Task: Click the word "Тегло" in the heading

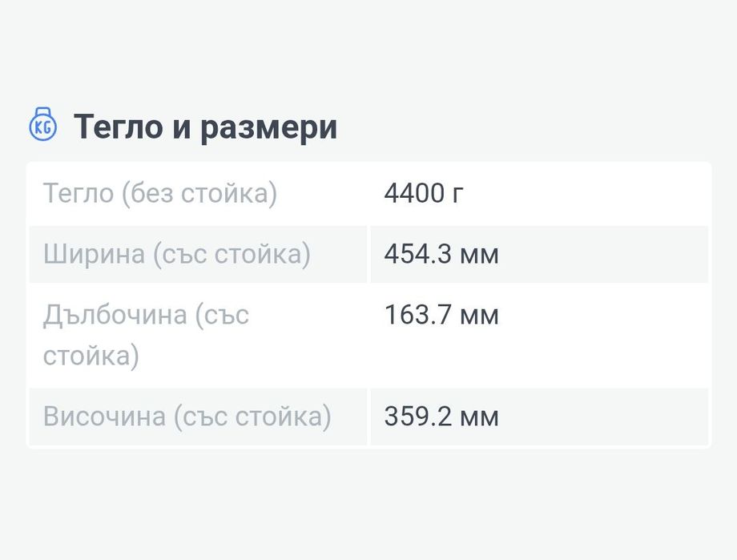Action: 119,127
